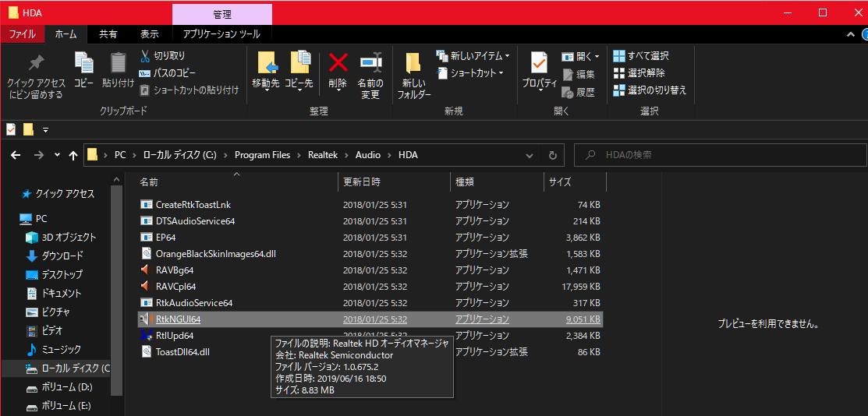Select Volume (D:) in sidebar

pyautogui.click(x=59, y=386)
